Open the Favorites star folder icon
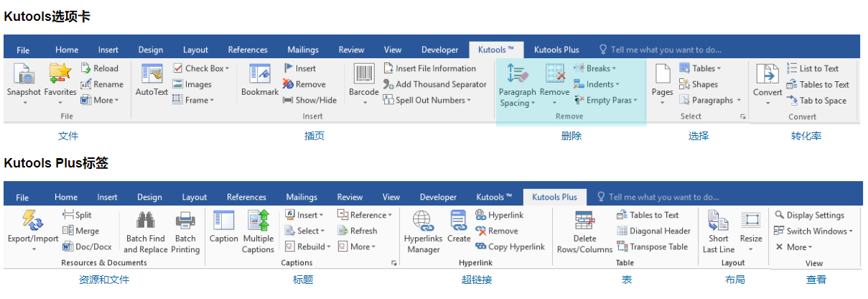This screenshot has width=868, height=299. click(60, 74)
